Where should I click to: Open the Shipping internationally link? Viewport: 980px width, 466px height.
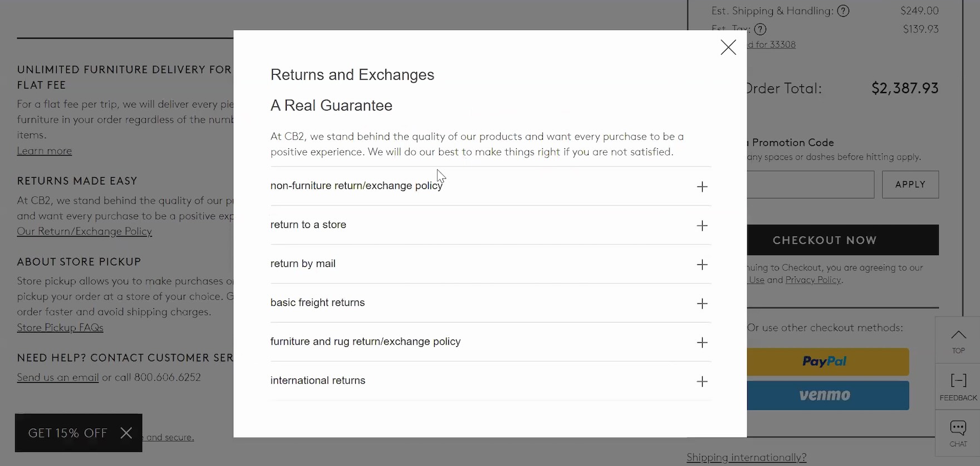tap(746, 458)
